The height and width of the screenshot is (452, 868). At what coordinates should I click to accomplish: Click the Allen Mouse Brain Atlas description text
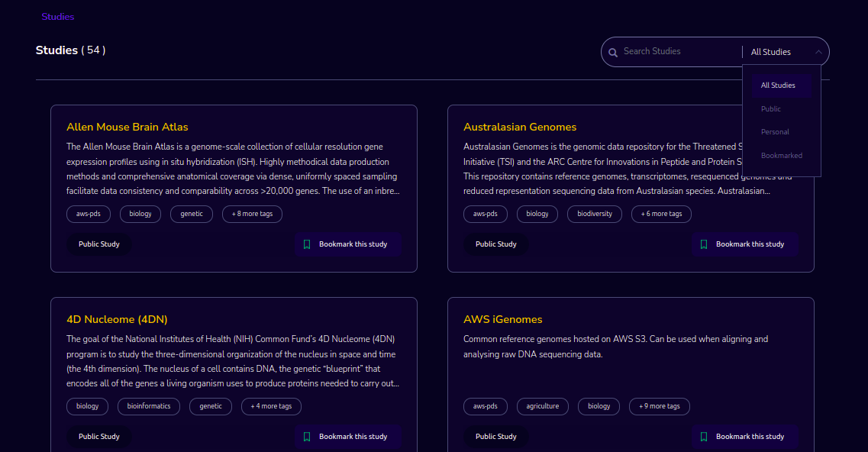click(233, 169)
